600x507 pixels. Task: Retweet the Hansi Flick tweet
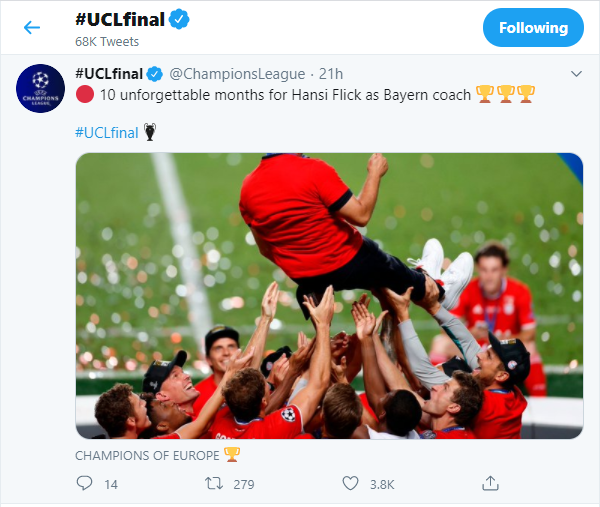(215, 483)
